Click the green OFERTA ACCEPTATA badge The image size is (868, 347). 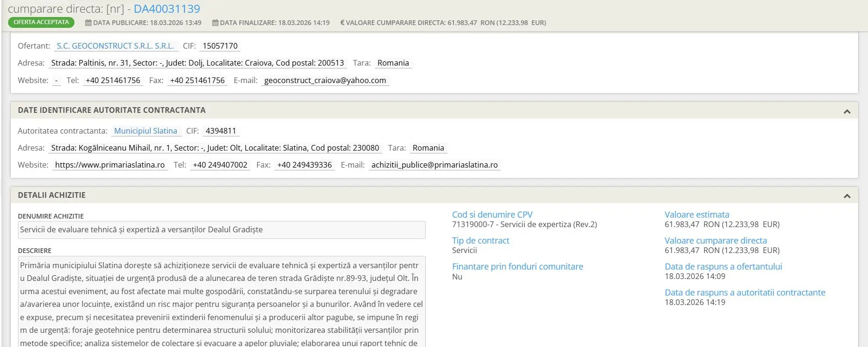coord(41,22)
